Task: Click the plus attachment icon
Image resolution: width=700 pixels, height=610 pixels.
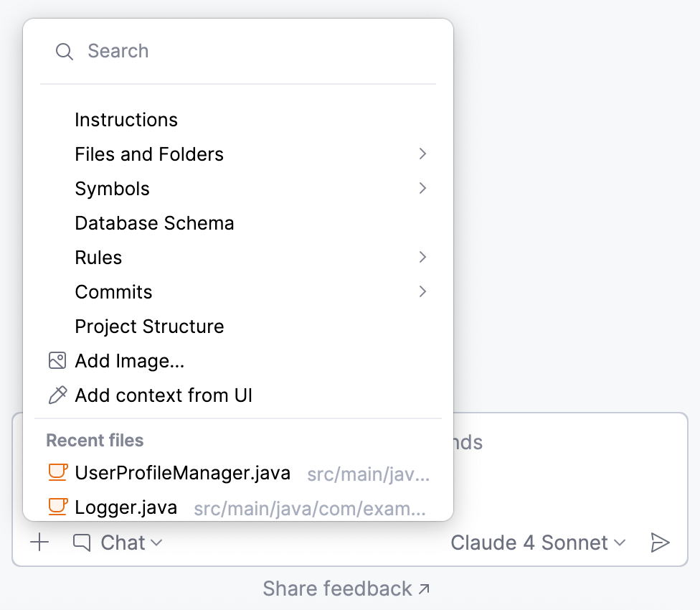Action: click(x=39, y=543)
